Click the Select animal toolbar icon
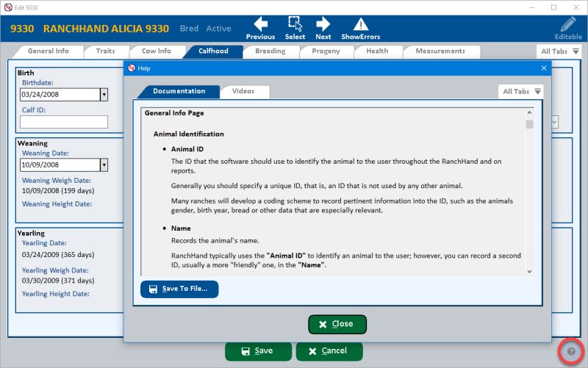 click(295, 29)
